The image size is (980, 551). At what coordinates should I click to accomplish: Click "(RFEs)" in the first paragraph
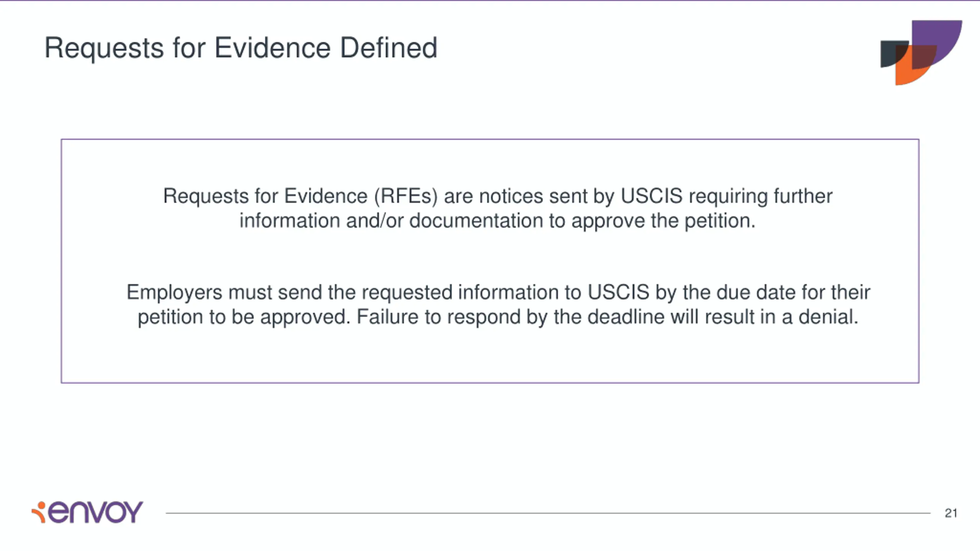(x=406, y=196)
